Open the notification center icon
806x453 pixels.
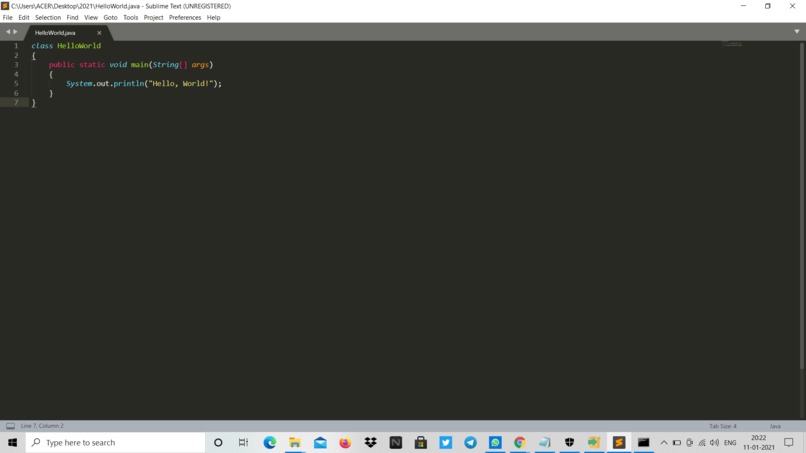point(789,442)
